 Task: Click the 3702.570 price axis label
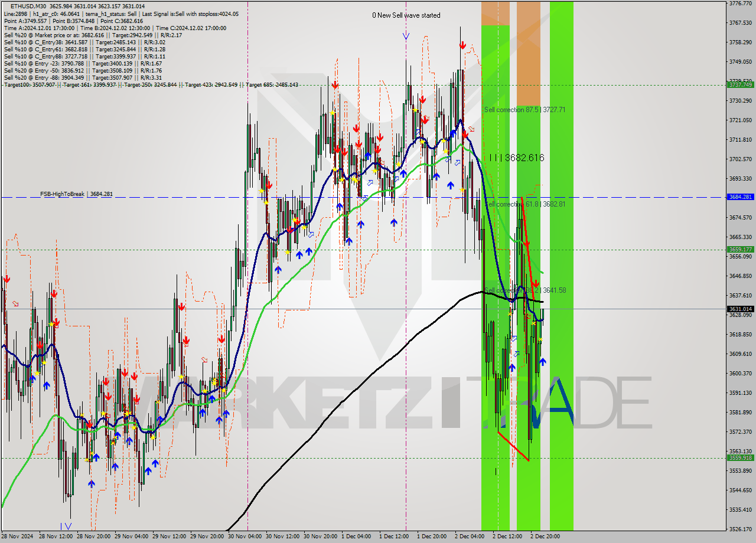(740, 159)
